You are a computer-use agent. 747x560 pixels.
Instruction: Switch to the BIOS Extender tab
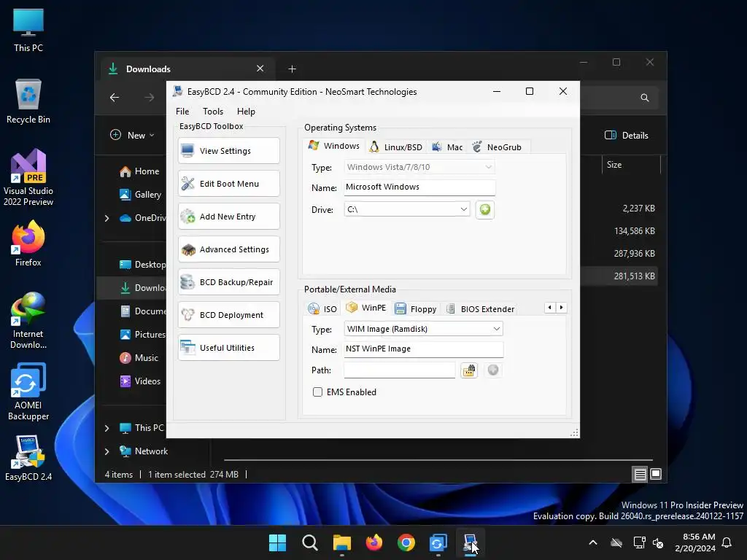[x=480, y=309]
